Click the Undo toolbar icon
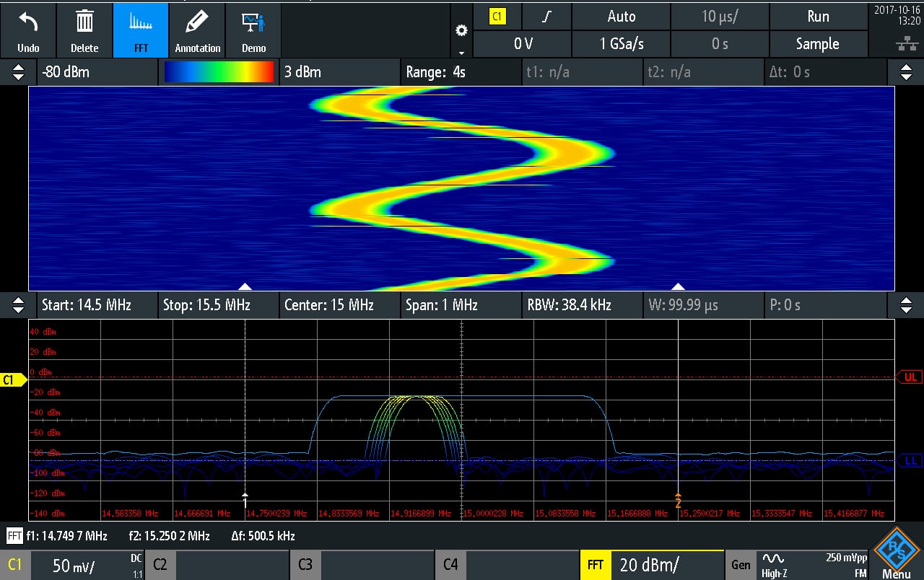 [28, 30]
